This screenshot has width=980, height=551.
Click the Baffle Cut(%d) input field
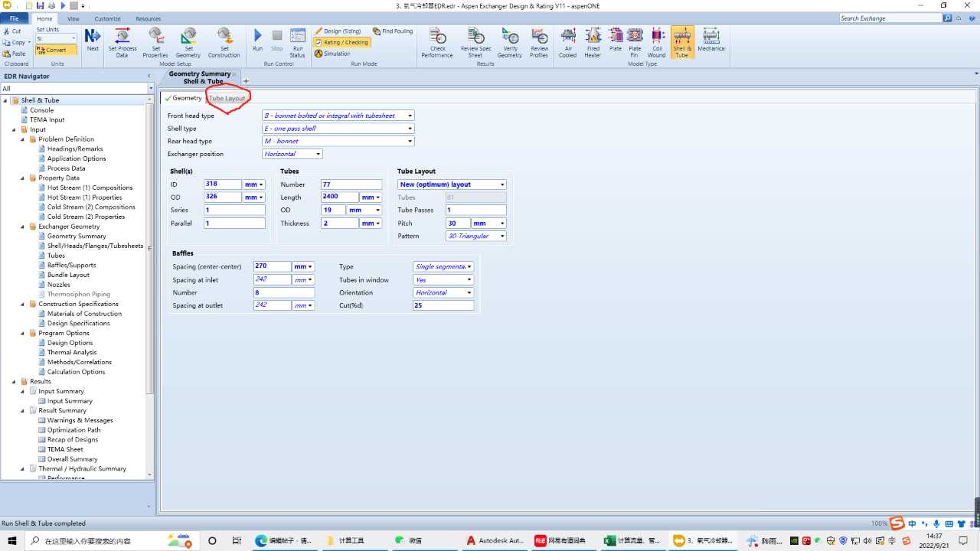pyautogui.click(x=443, y=305)
